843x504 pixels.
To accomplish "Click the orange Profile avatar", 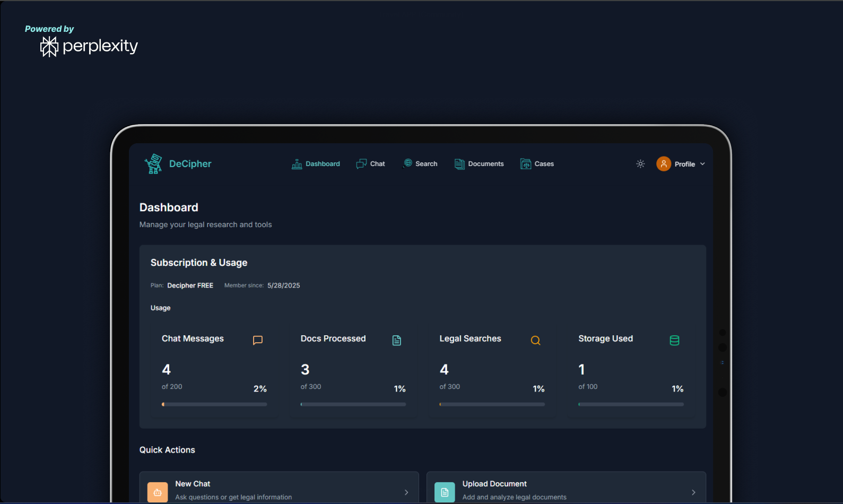I will coord(664,164).
